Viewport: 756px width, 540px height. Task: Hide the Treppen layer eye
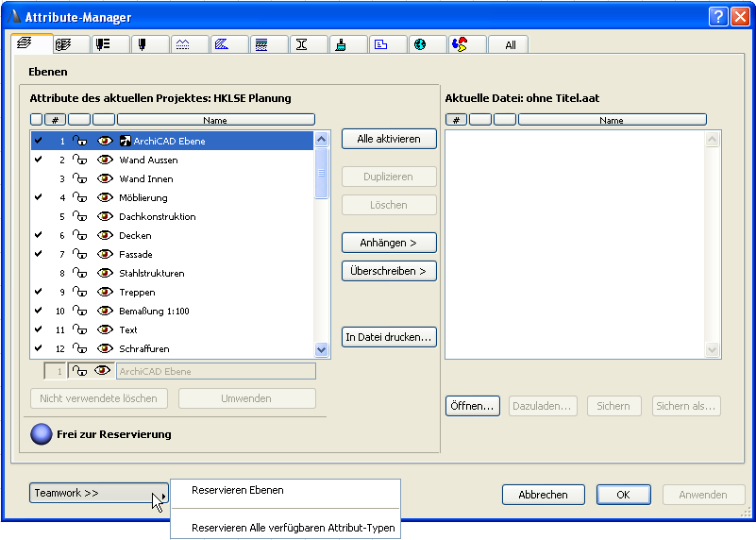click(x=105, y=292)
